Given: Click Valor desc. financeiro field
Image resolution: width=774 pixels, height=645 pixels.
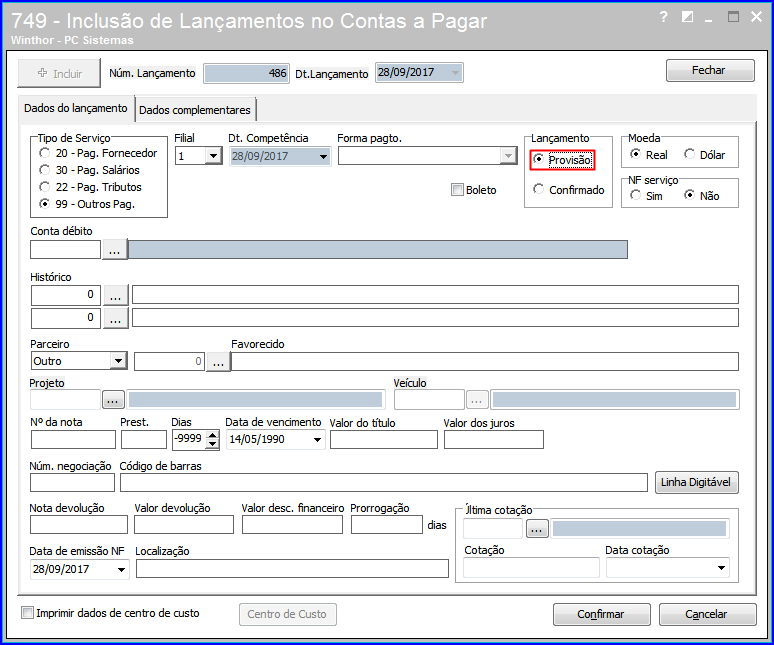Looking at the screenshot, I should tap(292, 525).
